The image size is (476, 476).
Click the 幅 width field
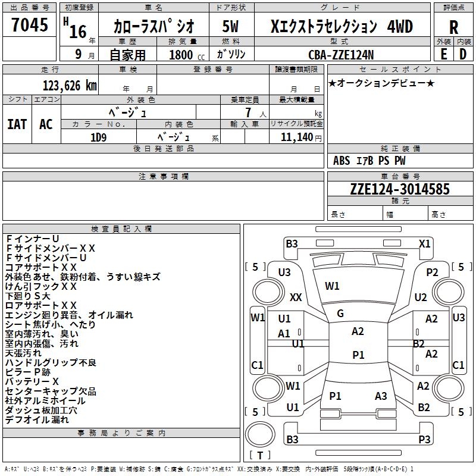(406, 214)
